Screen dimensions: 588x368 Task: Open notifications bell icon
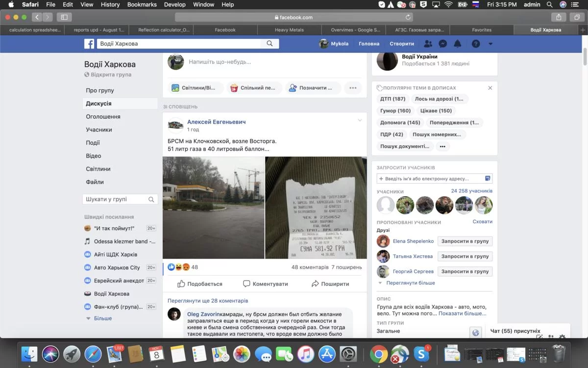tap(457, 44)
